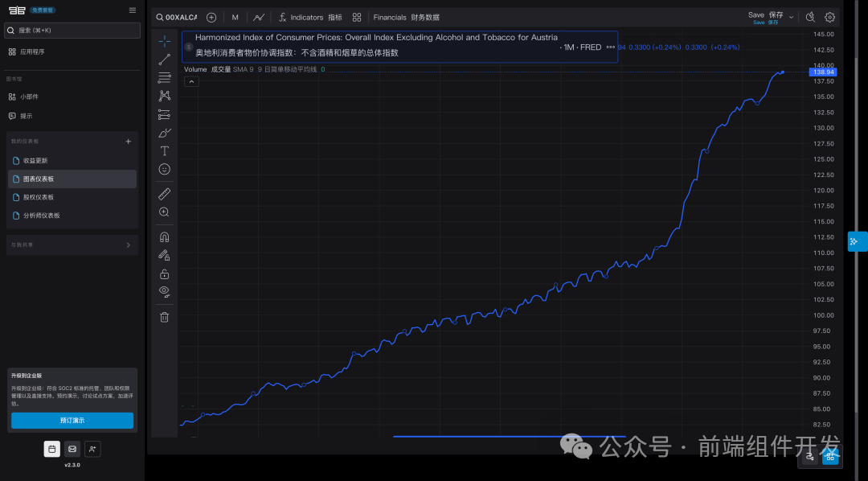Click the 预订演示 button
The width and height of the screenshot is (868, 481).
pyautogui.click(x=72, y=421)
